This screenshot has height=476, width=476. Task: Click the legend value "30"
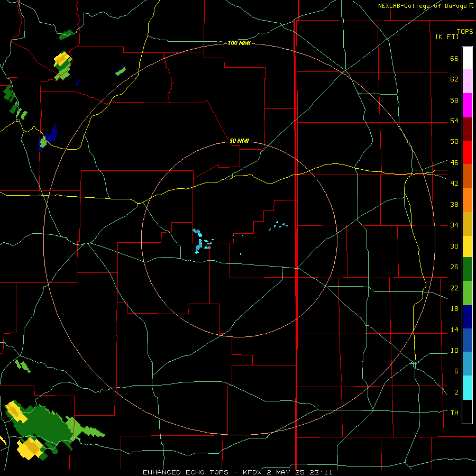(454, 246)
